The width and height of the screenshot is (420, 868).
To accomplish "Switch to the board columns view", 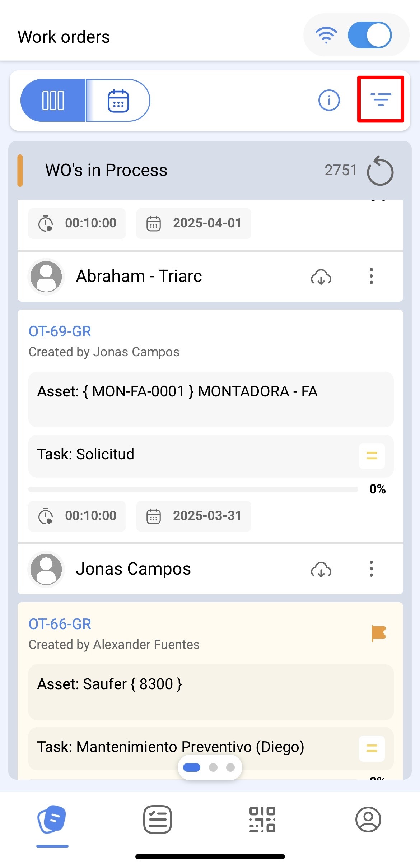I will (x=53, y=100).
